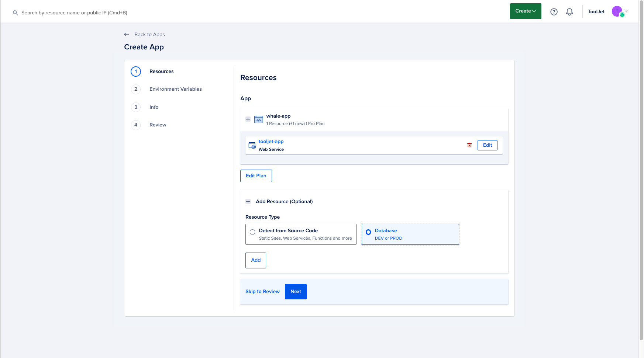This screenshot has height=358, width=644.
Task: Click the search magnifier icon
Action: (16, 13)
